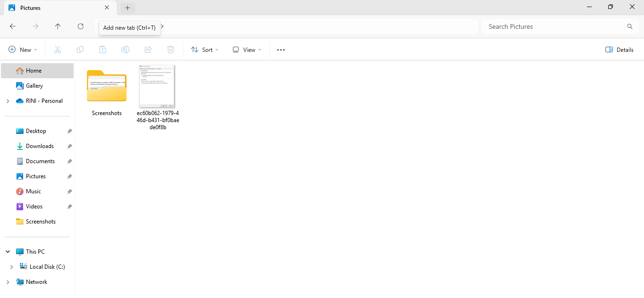The width and height of the screenshot is (644, 298).
Task: Go up one directory level
Action: [x=58, y=26]
